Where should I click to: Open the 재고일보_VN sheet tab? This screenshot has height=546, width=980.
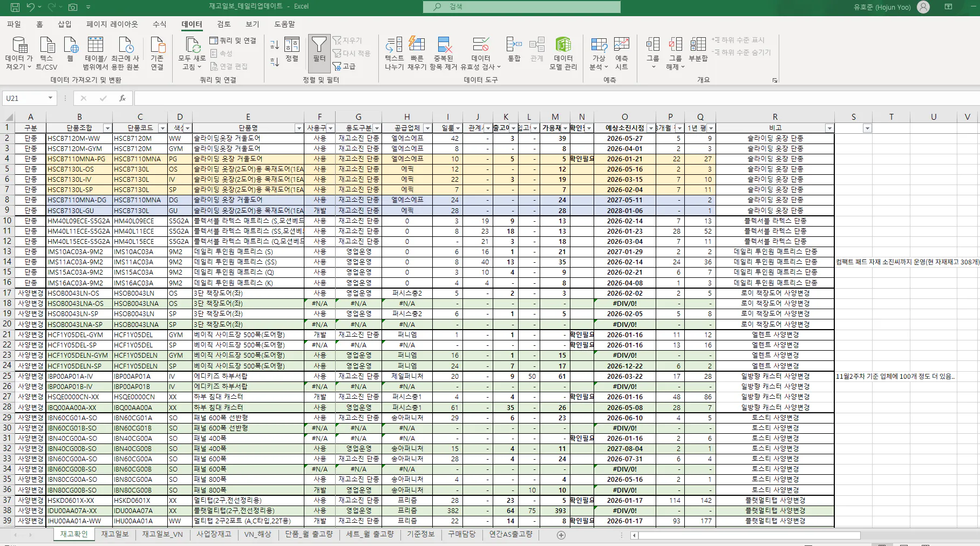(x=162, y=534)
